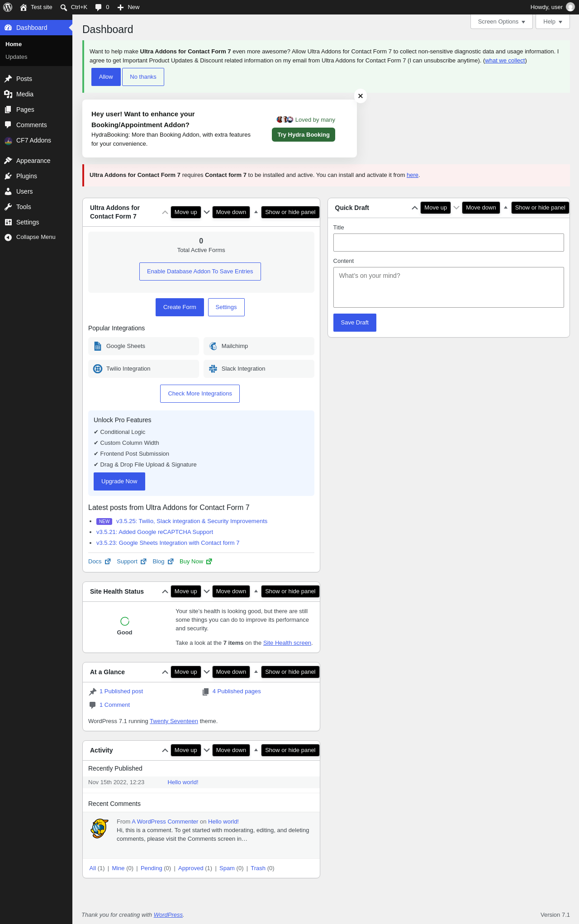Focus the Quick Draft Content textarea
Viewport: 579px width, 924px height.
pos(449,287)
